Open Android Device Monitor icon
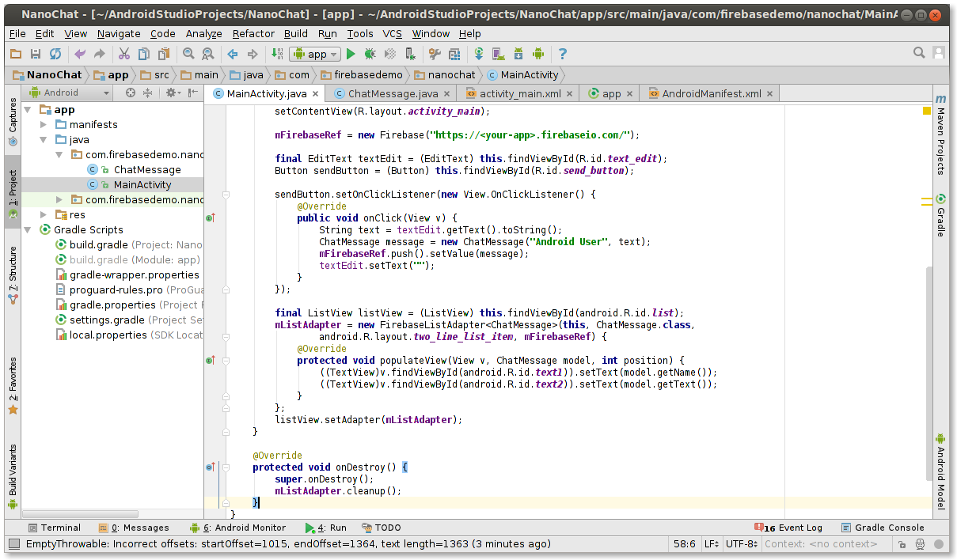The image size is (957, 560). click(538, 54)
